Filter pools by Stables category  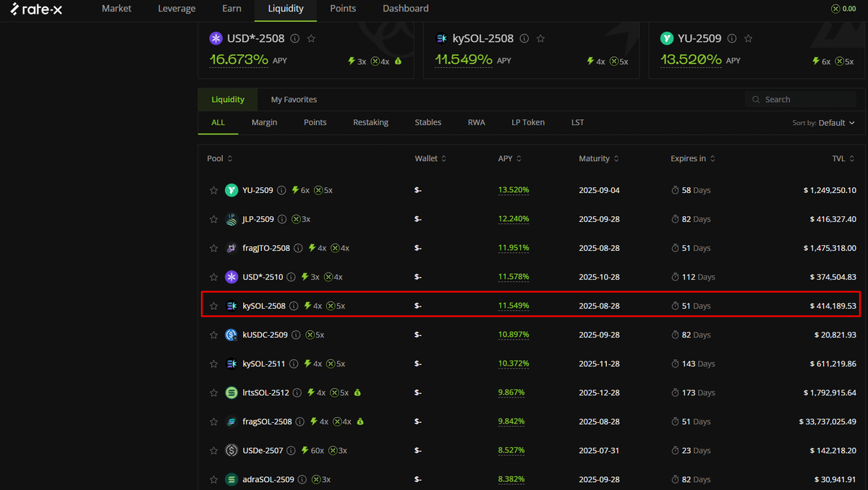coord(427,122)
